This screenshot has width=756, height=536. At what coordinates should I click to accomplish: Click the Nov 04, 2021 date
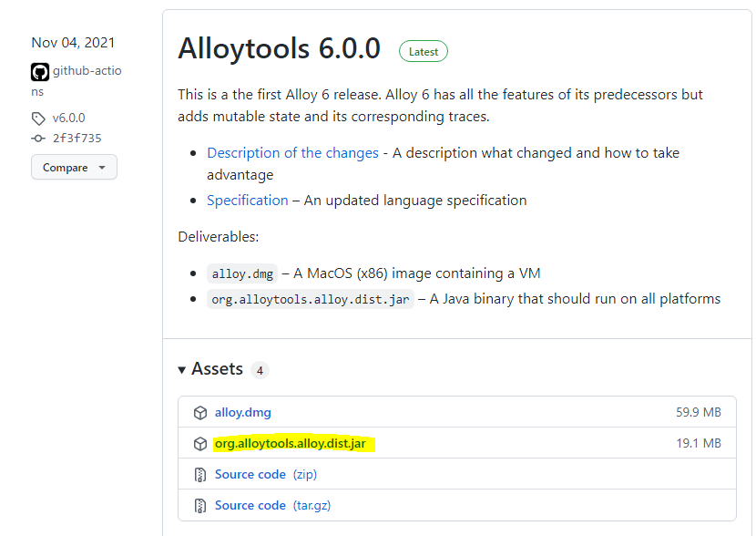point(73,43)
